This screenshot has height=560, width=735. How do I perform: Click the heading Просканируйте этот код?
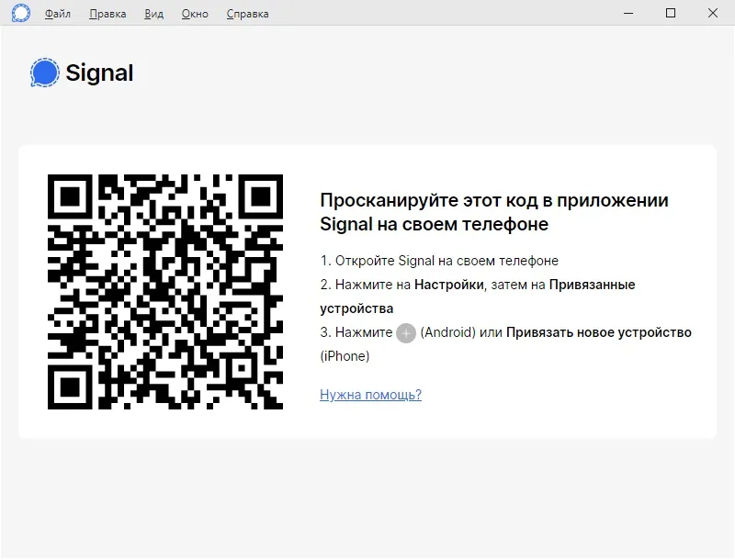coord(494,212)
